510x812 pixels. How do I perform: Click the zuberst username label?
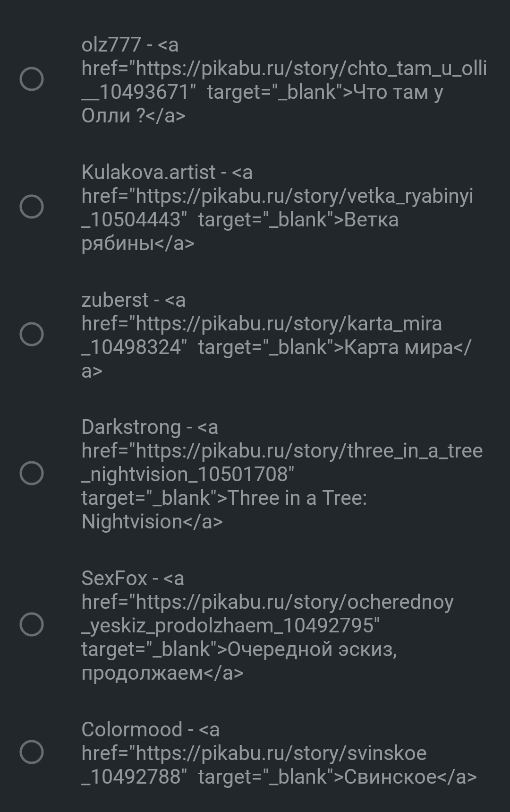coord(115,300)
